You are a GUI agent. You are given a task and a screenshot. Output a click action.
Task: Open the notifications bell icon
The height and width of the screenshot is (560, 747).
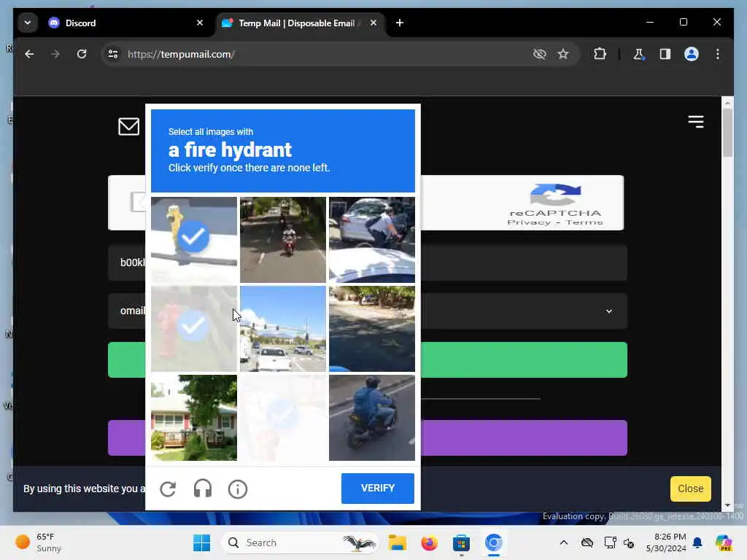(x=697, y=542)
